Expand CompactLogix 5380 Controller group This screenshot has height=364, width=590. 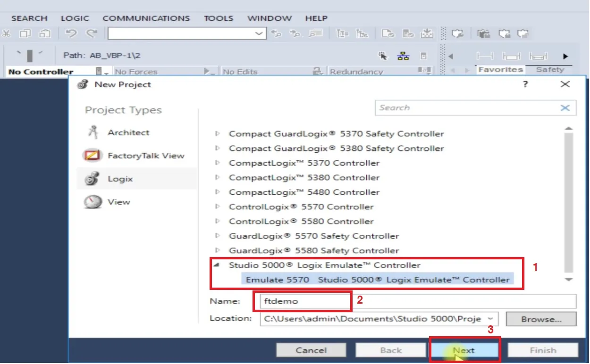point(218,178)
